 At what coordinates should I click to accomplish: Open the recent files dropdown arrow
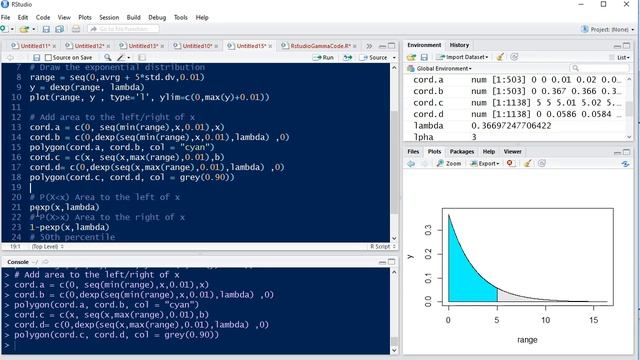click(x=33, y=29)
